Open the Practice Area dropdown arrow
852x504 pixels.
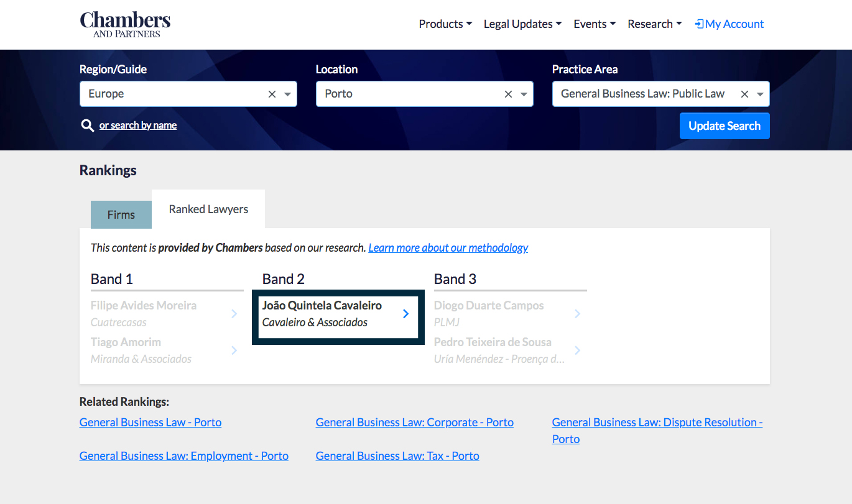coord(760,94)
